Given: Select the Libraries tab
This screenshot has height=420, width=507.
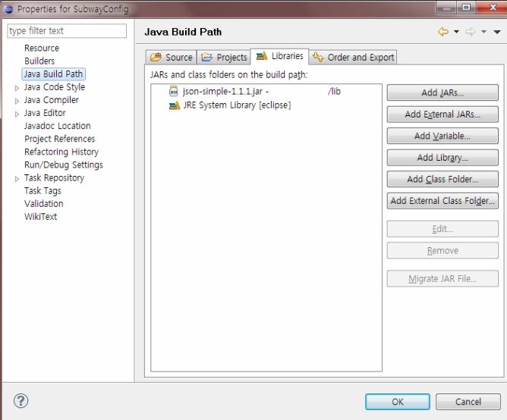Looking at the screenshot, I should tap(280, 56).
